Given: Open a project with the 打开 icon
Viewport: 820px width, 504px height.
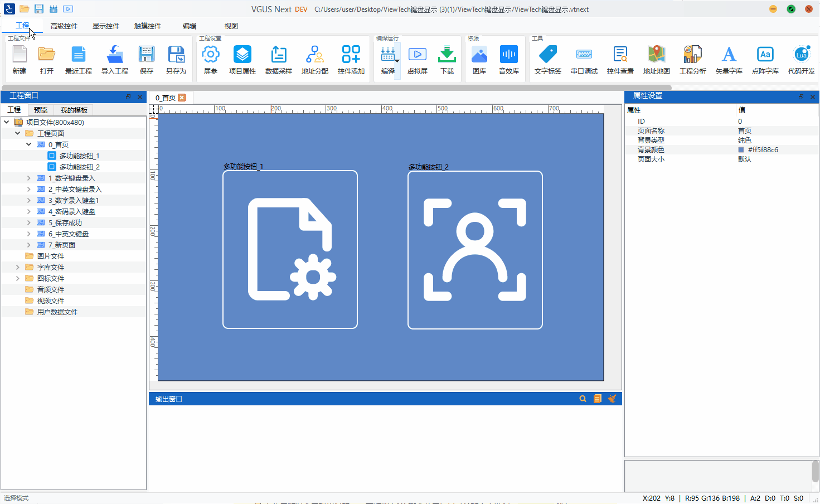Looking at the screenshot, I should click(x=47, y=60).
